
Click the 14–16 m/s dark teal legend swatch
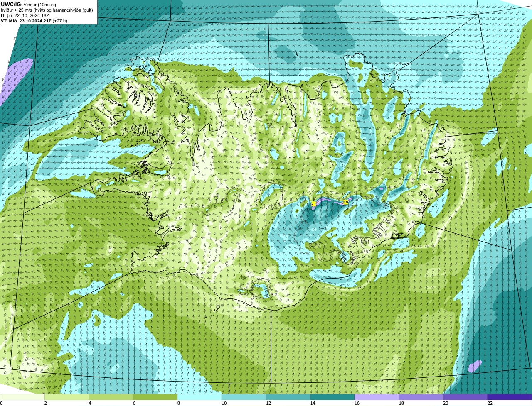[x=332, y=397]
